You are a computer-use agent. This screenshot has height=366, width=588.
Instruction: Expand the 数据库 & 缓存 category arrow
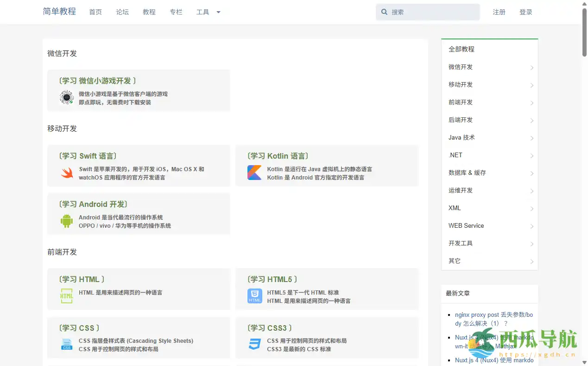531,173
